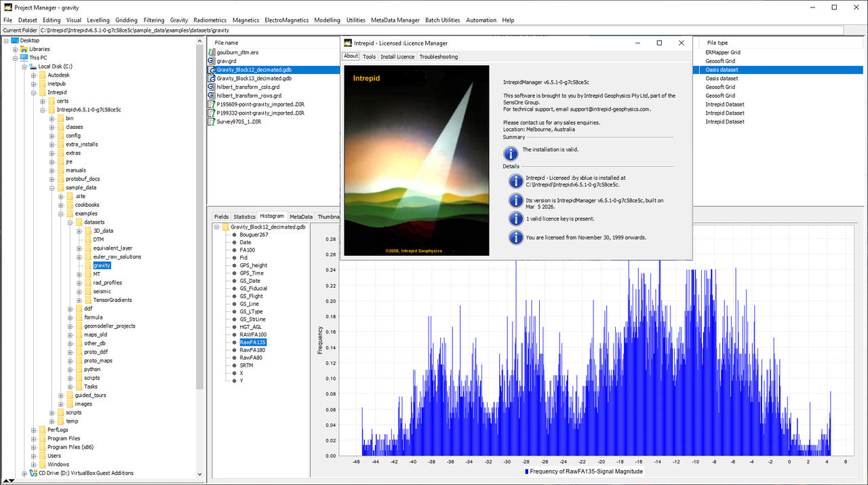Click the CD Drive (D:) VirtualBox icon
The image size is (868, 485).
(x=33, y=473)
